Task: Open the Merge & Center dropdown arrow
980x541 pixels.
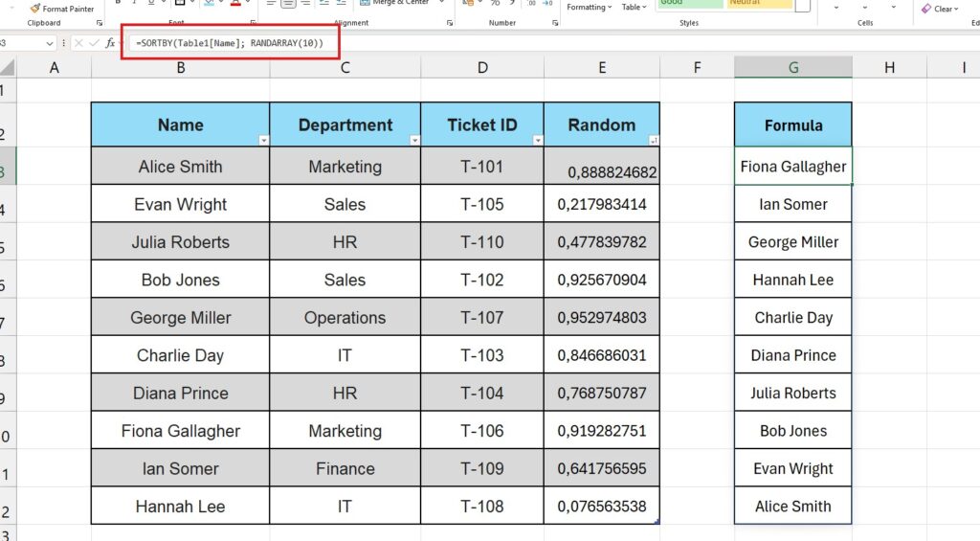Action: [x=442, y=3]
